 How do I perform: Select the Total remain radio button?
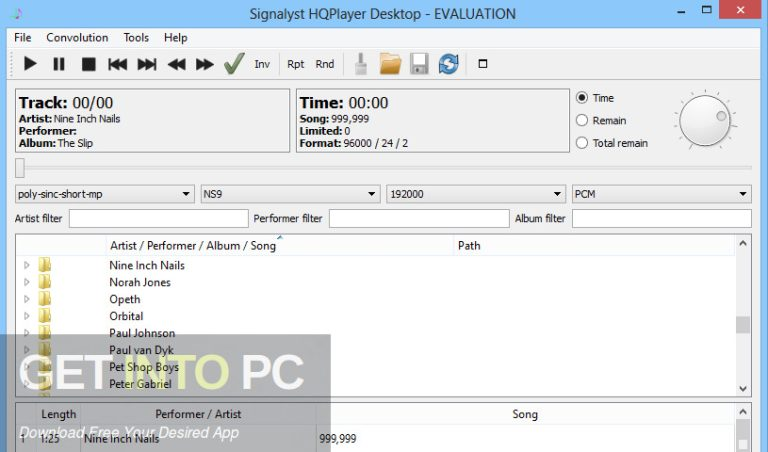tap(582, 143)
